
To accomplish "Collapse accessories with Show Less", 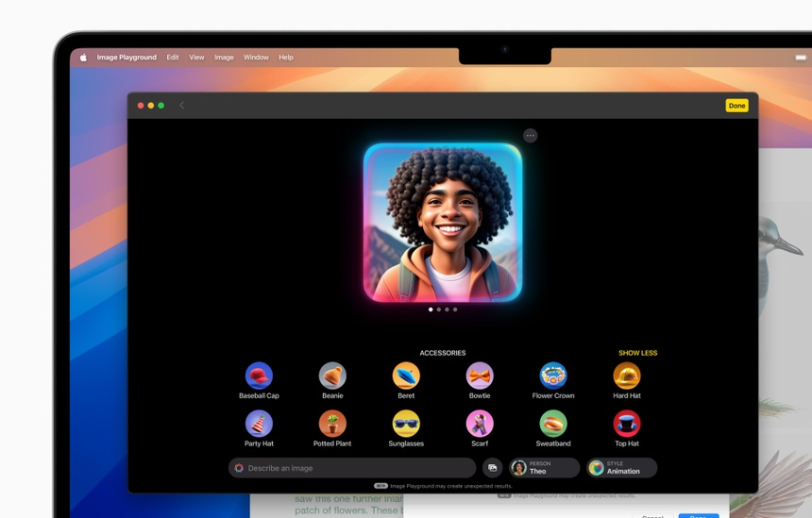I will click(637, 353).
